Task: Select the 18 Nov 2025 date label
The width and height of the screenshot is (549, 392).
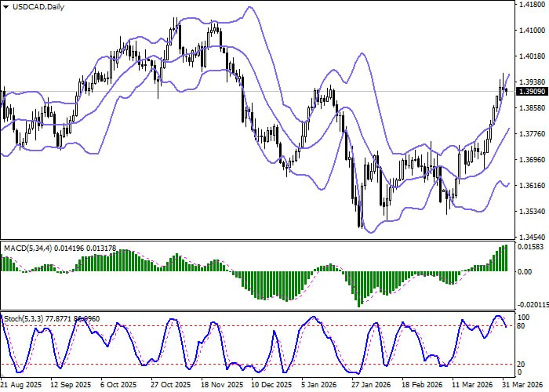Action: pyautogui.click(x=220, y=386)
